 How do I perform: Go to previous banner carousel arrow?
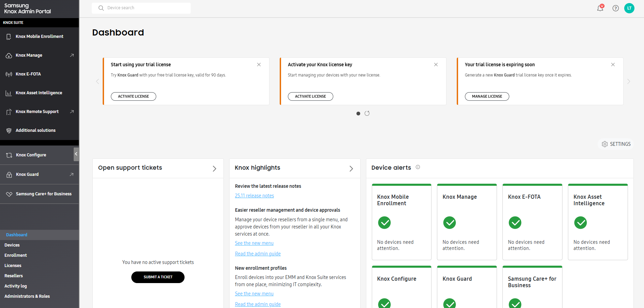tap(98, 81)
